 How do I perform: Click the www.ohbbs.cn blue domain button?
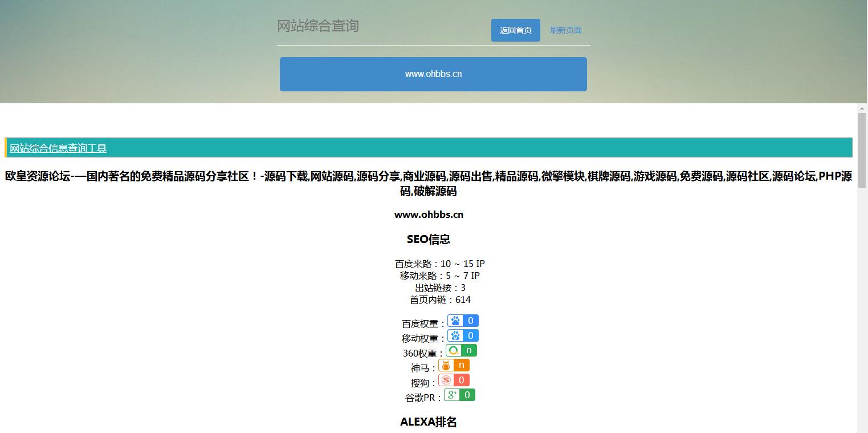[433, 74]
